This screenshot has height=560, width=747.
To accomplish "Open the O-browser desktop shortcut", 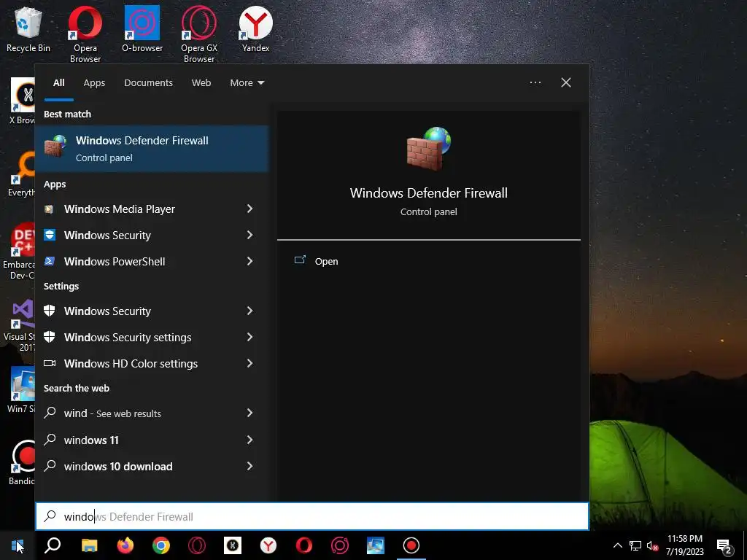I will click(x=142, y=29).
